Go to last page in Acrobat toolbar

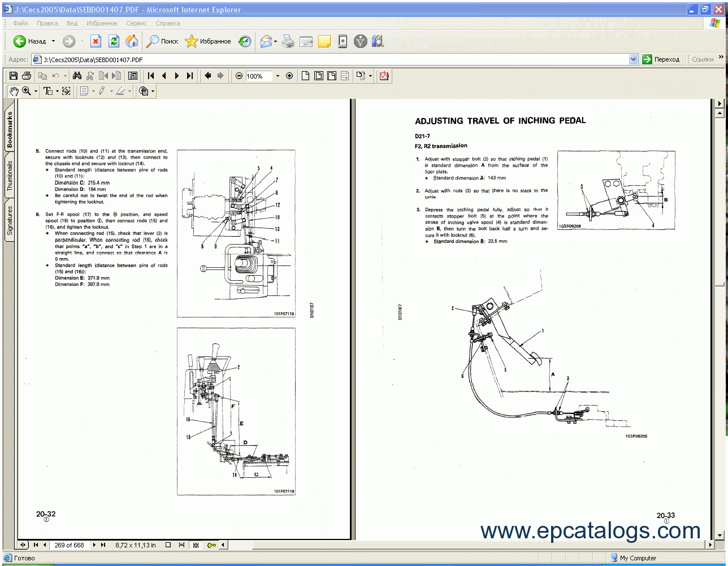pyautogui.click(x=190, y=76)
